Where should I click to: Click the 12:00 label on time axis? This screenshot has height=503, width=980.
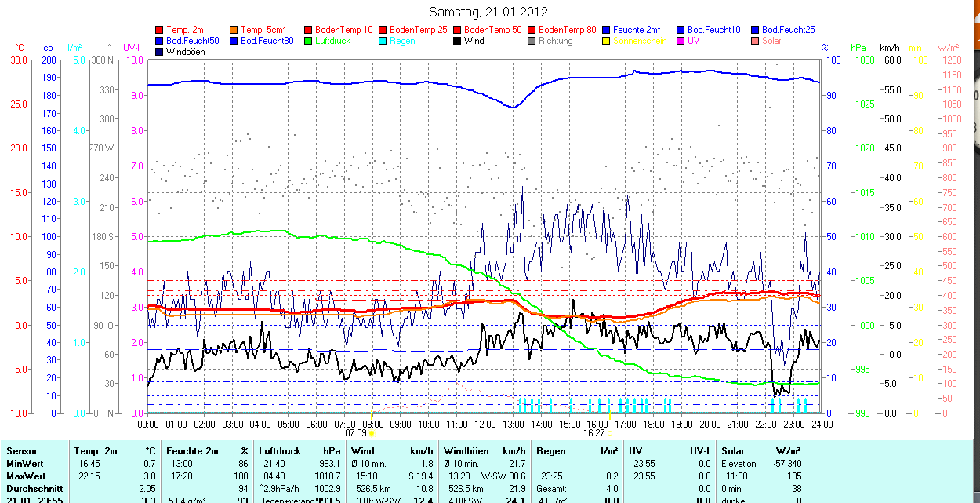485,424
